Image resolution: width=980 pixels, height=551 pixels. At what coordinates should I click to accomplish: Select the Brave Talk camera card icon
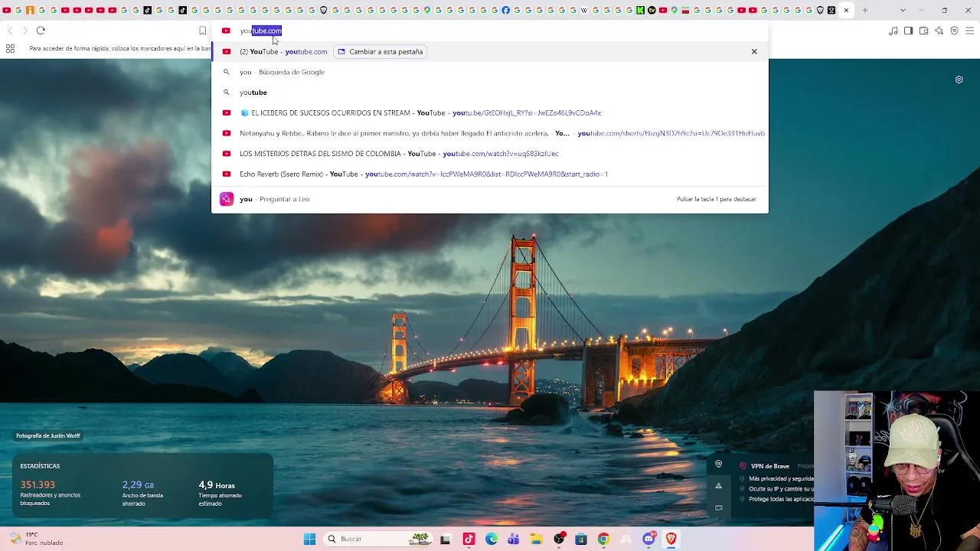click(x=718, y=507)
